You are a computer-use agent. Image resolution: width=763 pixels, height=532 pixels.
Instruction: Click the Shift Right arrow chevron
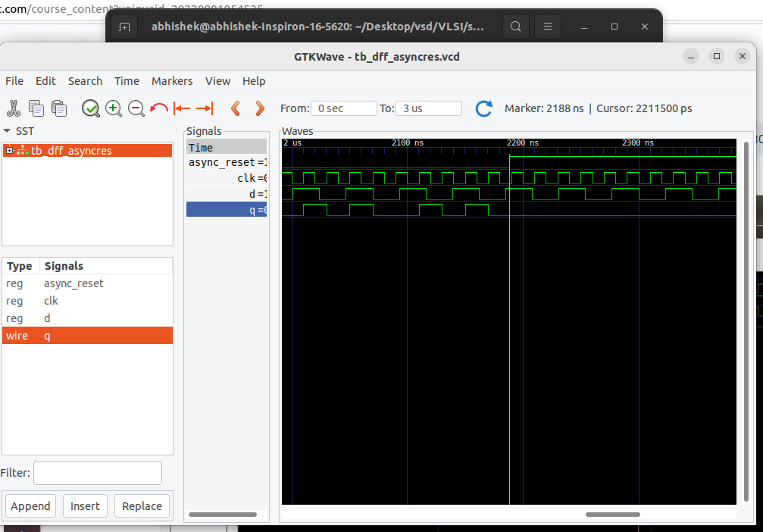pyautogui.click(x=260, y=108)
